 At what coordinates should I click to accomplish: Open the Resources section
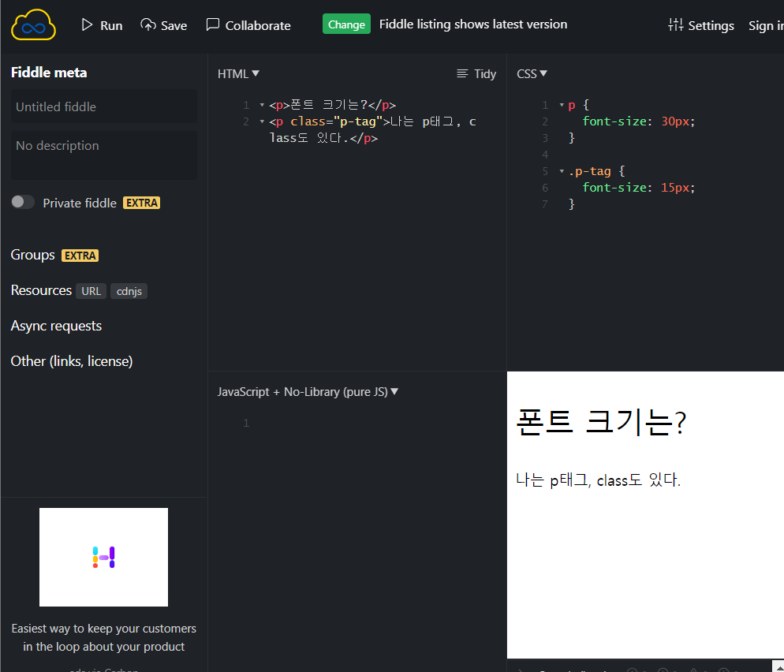[41, 290]
